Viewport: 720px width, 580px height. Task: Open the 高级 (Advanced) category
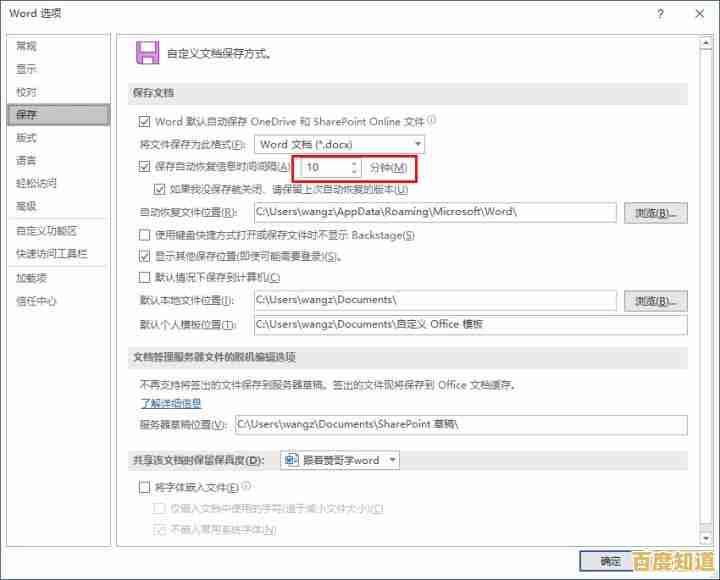26,206
